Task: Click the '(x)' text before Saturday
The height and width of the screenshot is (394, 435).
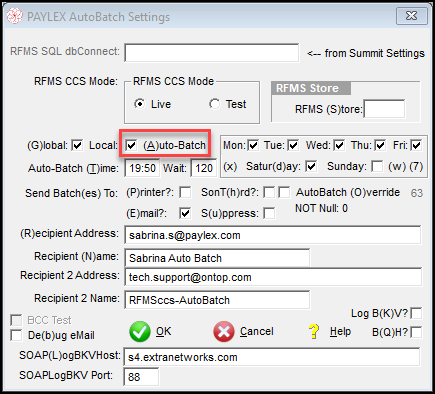Action: point(230,166)
